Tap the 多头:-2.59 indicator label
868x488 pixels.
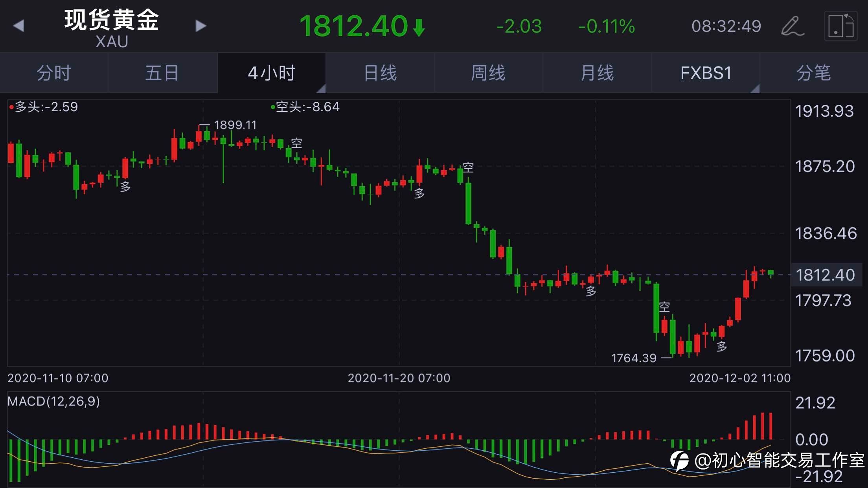tap(44, 107)
